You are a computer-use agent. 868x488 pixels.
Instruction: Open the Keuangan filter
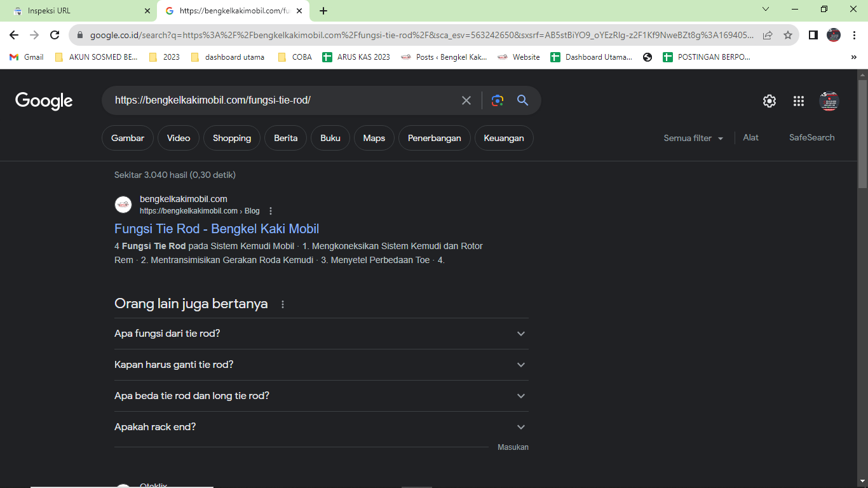click(x=504, y=138)
